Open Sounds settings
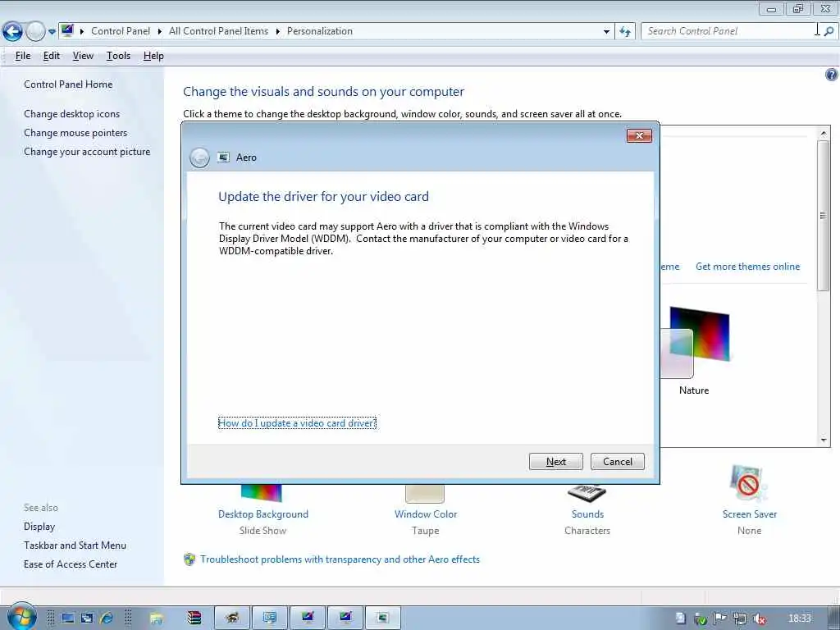 click(587, 514)
